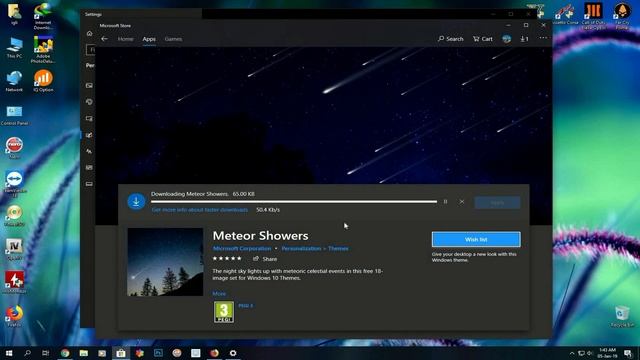The height and width of the screenshot is (360, 640).
Task: Open Search in Microsoft Store
Action: click(x=451, y=39)
